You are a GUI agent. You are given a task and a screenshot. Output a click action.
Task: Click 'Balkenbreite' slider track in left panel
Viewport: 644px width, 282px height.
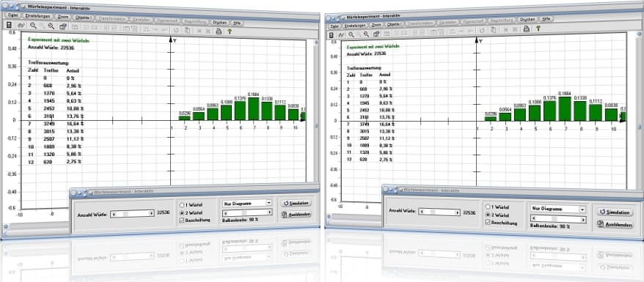coord(247,212)
